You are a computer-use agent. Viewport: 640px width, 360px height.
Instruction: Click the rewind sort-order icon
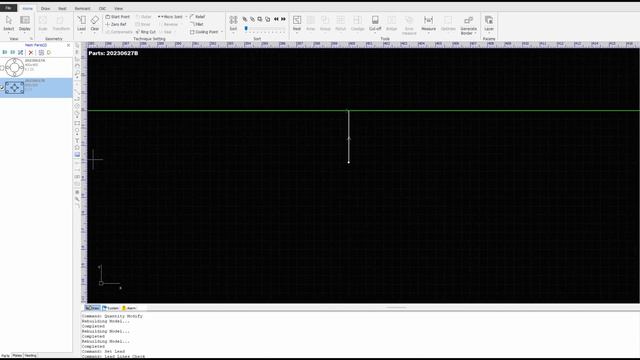276,19
